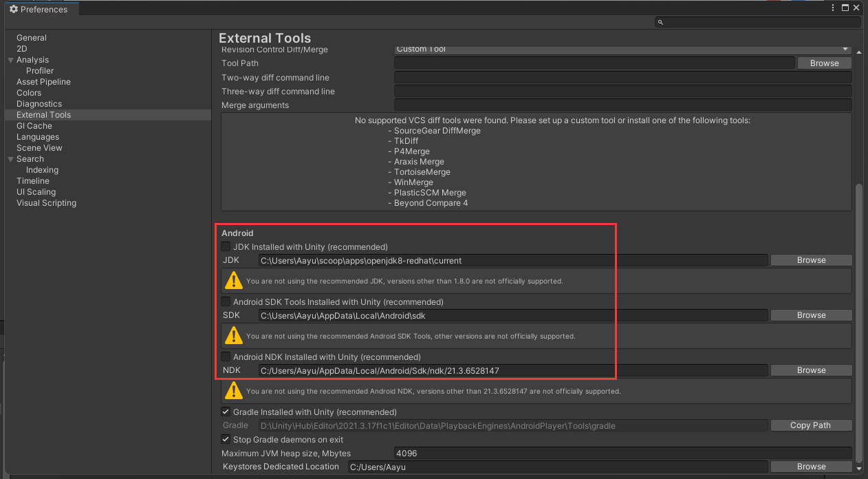The image size is (868, 479).
Task: Click the vertical scrollbar thumb
Action: tap(858, 323)
